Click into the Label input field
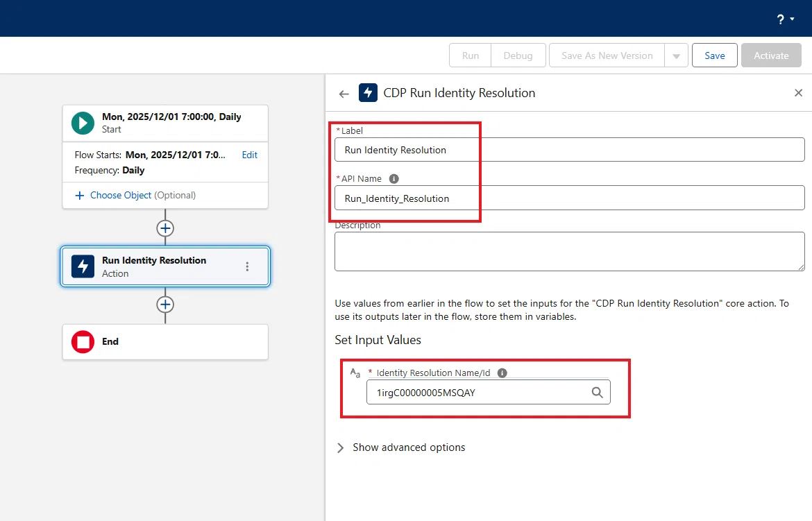Image resolution: width=812 pixels, height=521 pixels. (x=570, y=150)
